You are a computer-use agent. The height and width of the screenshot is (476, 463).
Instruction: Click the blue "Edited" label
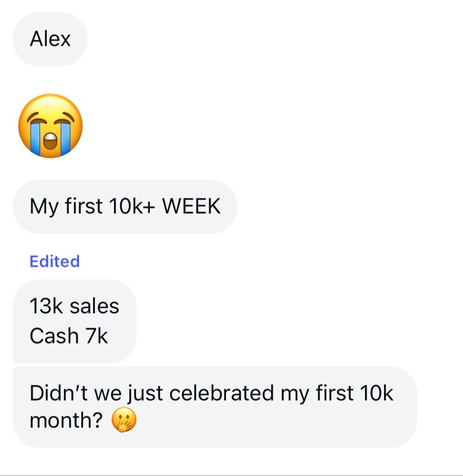(x=54, y=261)
